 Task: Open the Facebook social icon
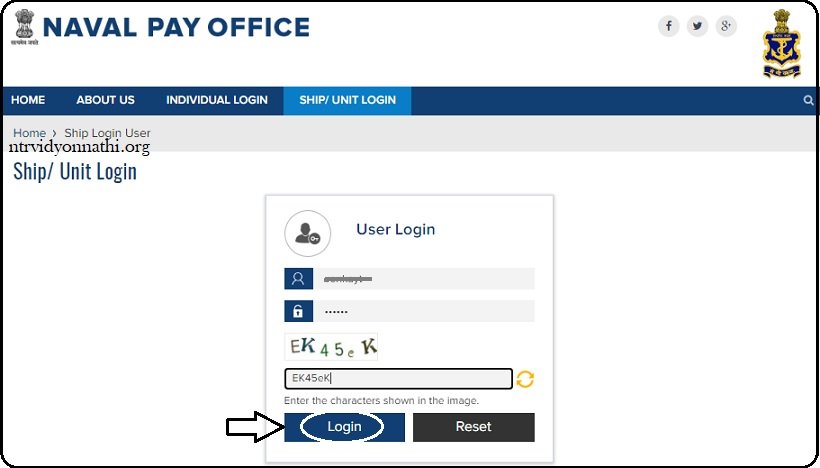click(668, 26)
